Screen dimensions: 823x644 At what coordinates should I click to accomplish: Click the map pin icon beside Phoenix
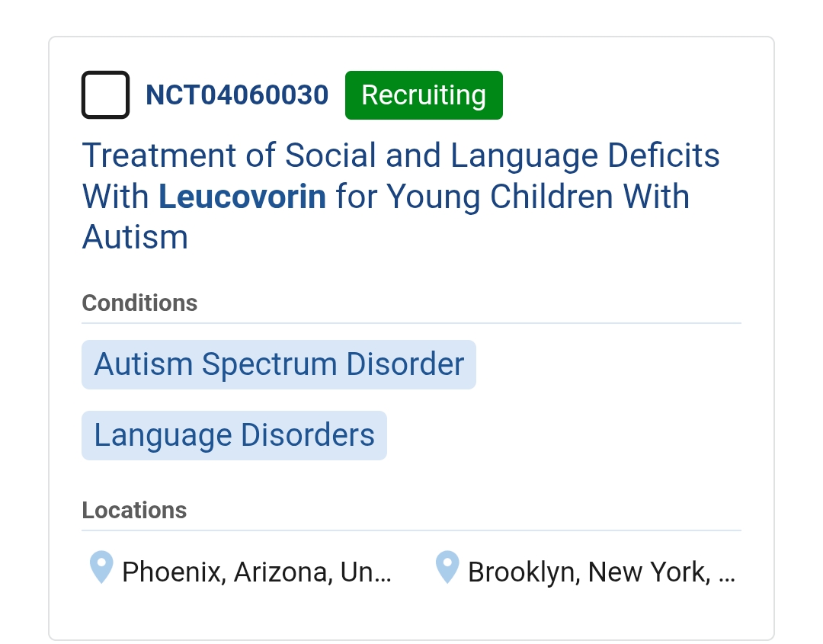click(x=101, y=568)
